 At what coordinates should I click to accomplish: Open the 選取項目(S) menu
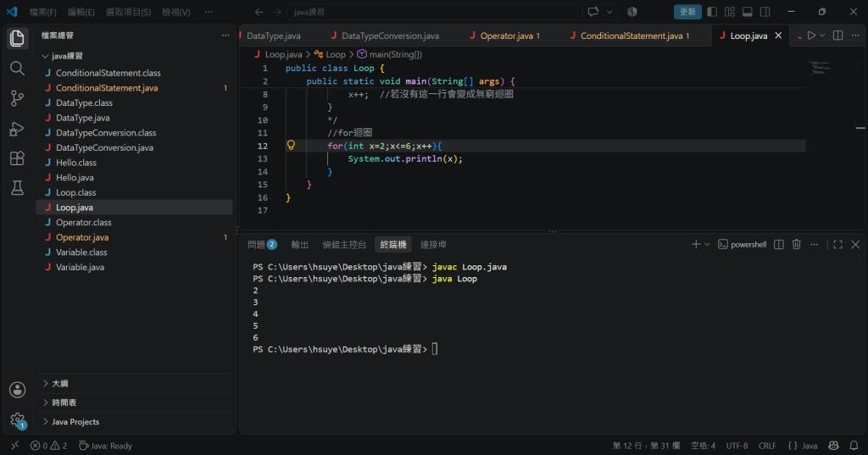point(129,12)
